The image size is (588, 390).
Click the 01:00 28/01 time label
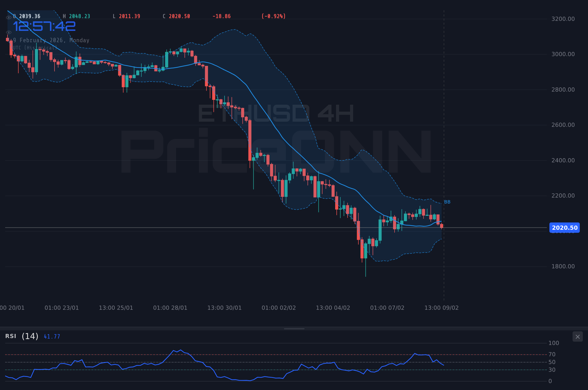(x=170, y=308)
